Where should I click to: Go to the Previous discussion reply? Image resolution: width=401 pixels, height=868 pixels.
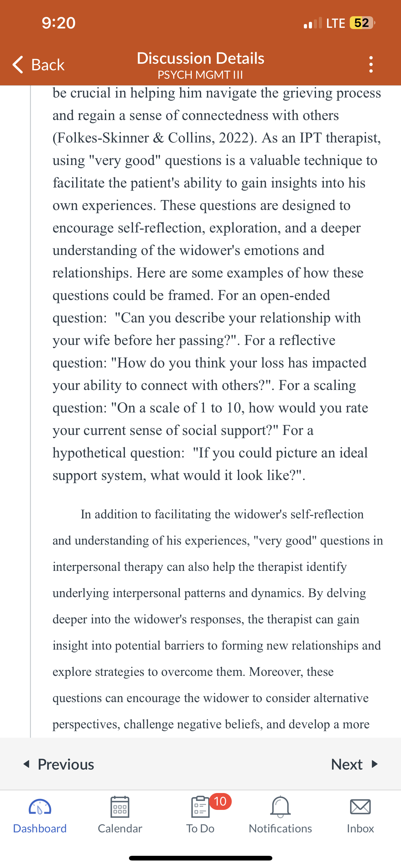[59, 764]
